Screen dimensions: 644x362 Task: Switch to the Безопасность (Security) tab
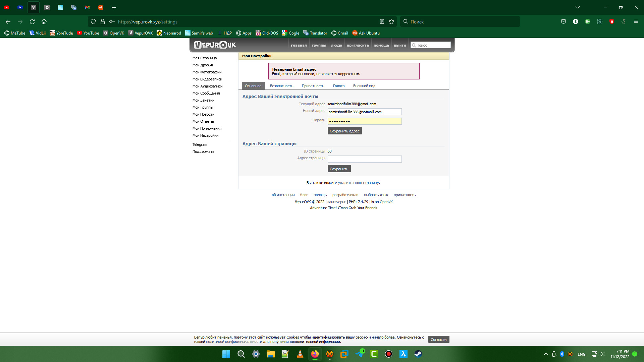pyautogui.click(x=281, y=86)
